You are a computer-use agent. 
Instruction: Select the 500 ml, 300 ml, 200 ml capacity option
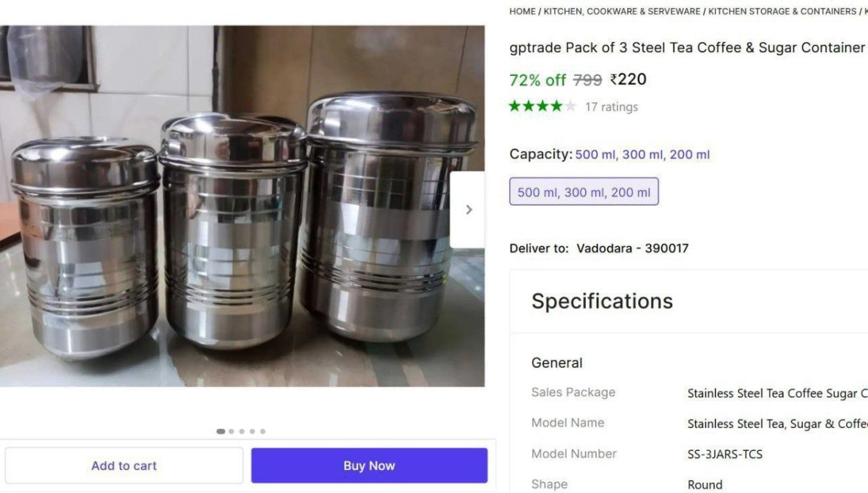[x=584, y=192]
